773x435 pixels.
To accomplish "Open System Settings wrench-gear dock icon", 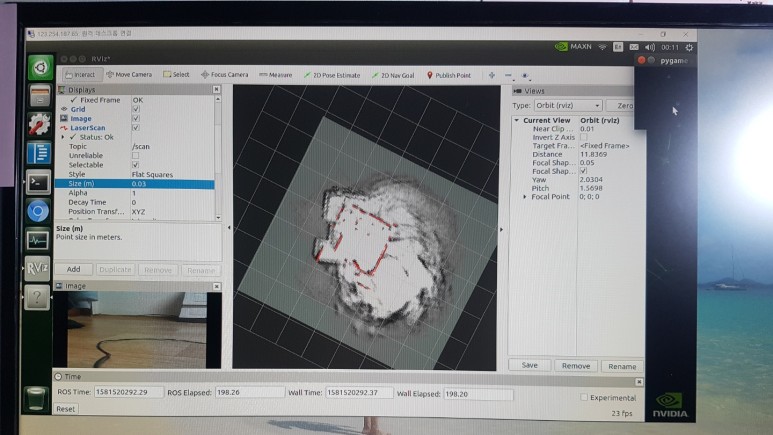I will coord(39,124).
